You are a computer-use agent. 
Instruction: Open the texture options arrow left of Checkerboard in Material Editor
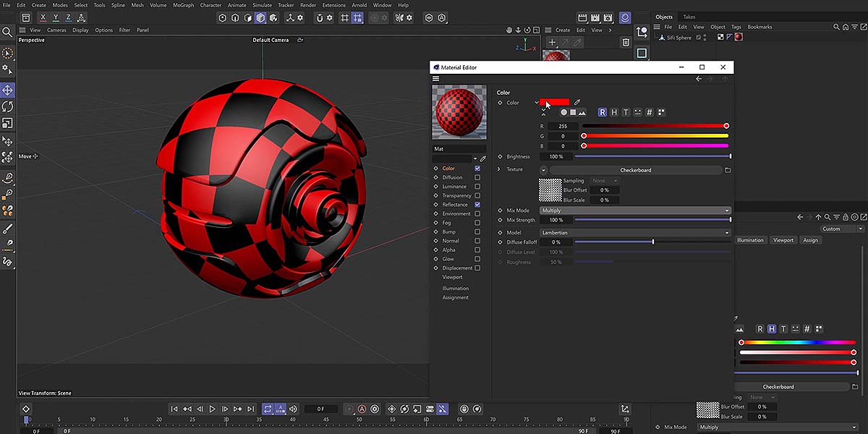543,170
